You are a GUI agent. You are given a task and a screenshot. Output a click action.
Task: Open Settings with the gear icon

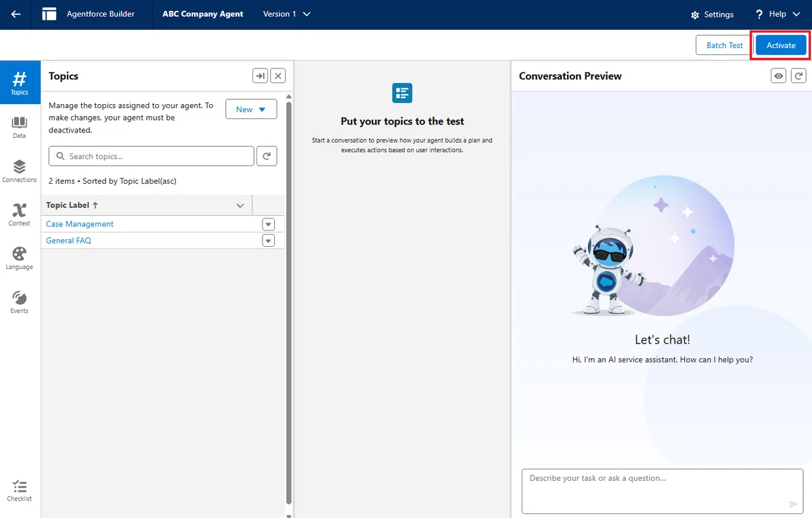coord(712,14)
